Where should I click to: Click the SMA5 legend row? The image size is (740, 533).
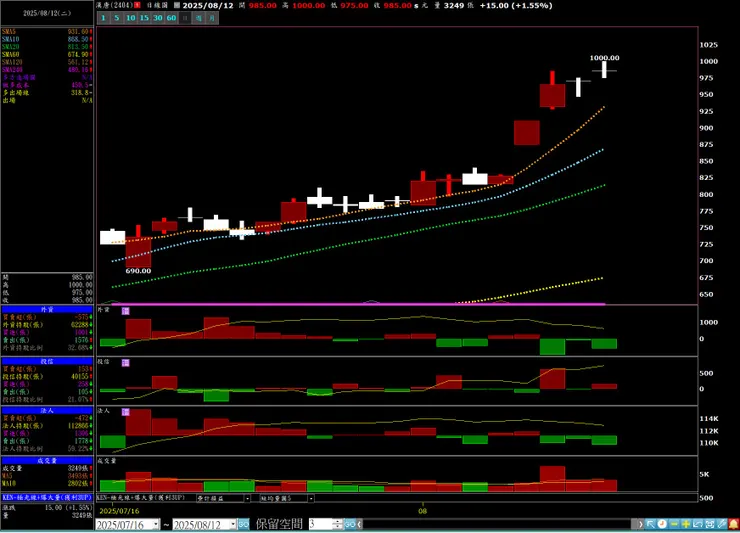tap(47, 32)
